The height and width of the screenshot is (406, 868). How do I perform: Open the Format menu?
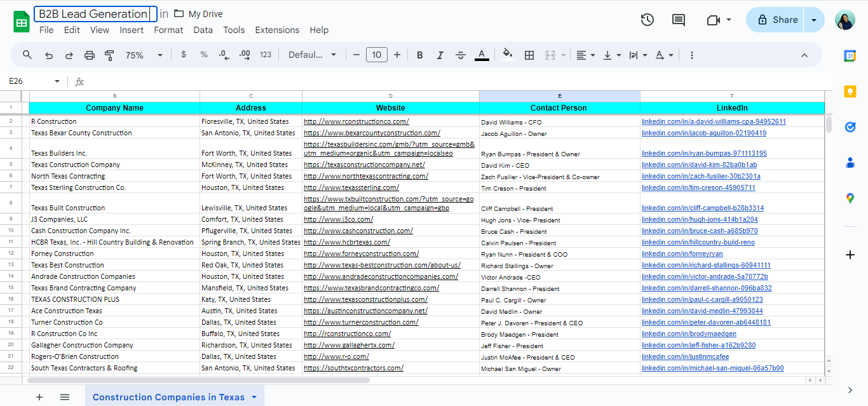(168, 30)
